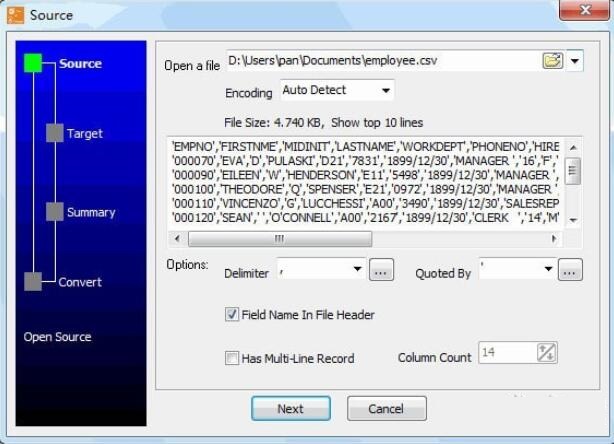This screenshot has width=614, height=444.
Task: Click the Next button
Action: click(x=291, y=408)
